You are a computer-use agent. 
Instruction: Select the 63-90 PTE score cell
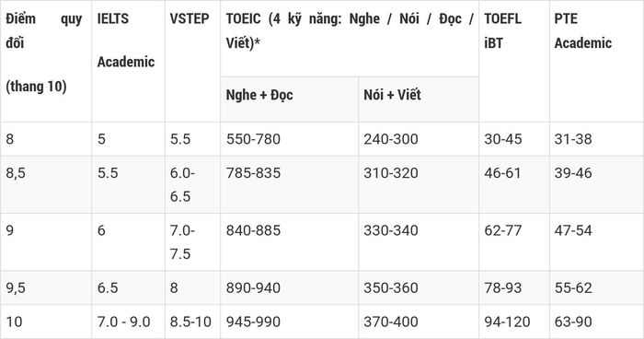pyautogui.click(x=597, y=321)
